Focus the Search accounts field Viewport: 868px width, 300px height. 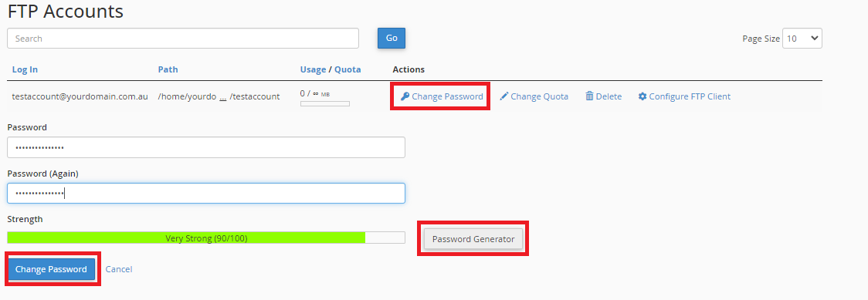tap(183, 39)
